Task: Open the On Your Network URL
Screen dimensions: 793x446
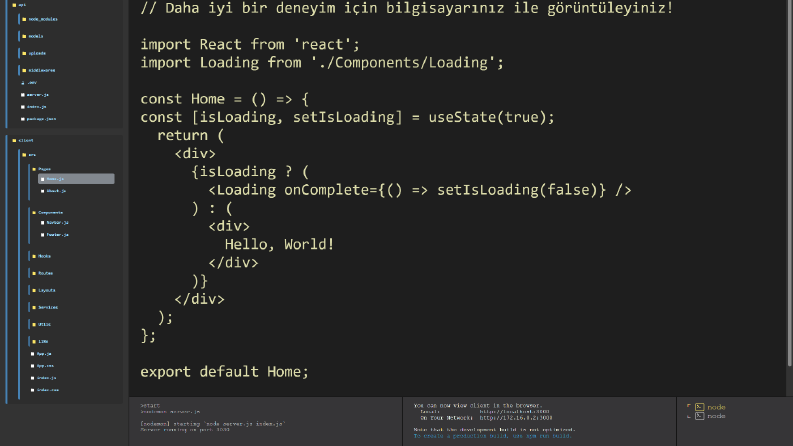Action: coord(516,418)
